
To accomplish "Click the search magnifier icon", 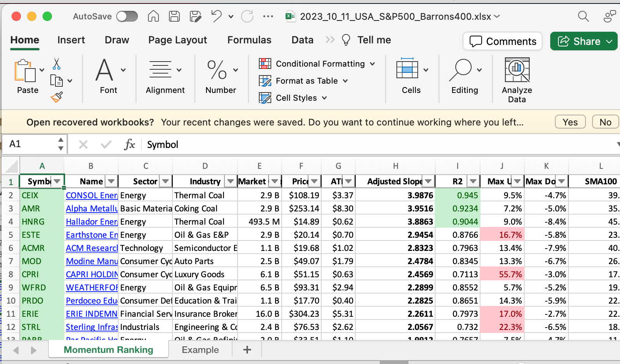I will tap(583, 16).
